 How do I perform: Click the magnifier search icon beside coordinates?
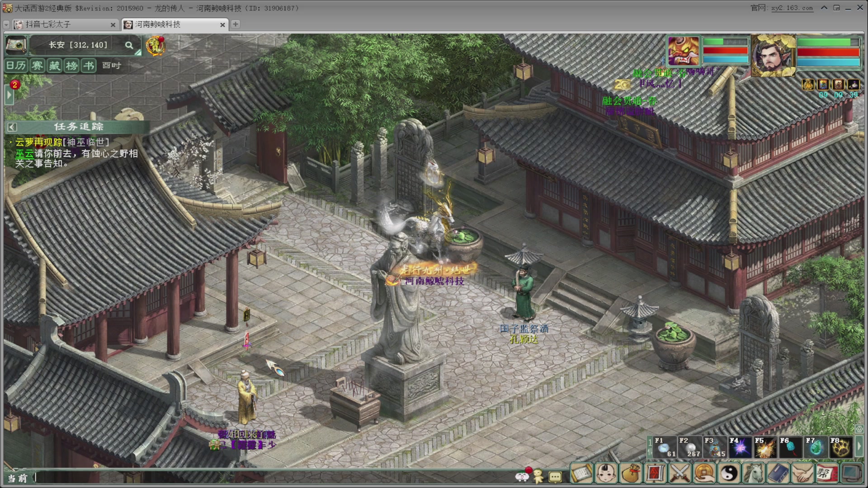coord(129,45)
